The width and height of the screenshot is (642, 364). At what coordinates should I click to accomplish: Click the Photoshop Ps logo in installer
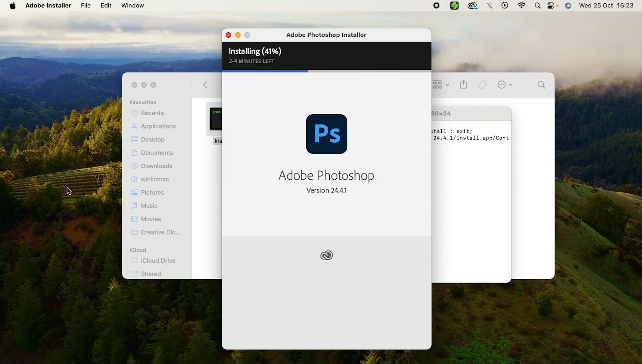[x=326, y=134]
